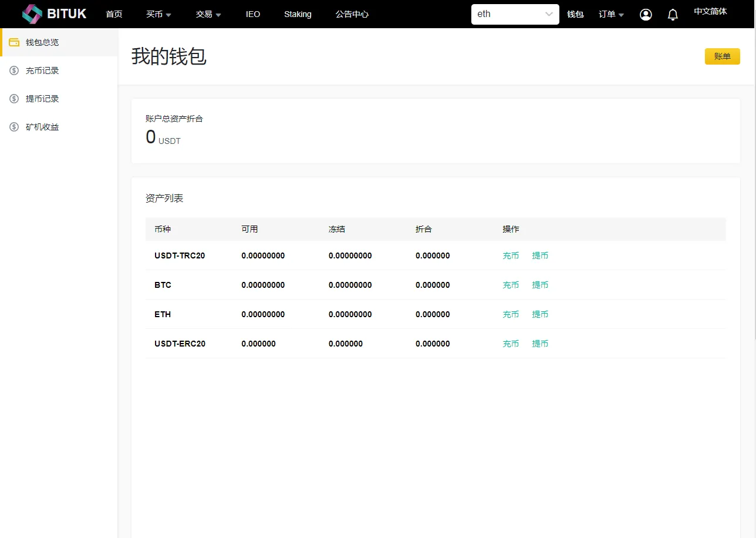This screenshot has height=538, width=756.
Task: Open 公告中心 from the navigation bar
Action: pyautogui.click(x=352, y=14)
